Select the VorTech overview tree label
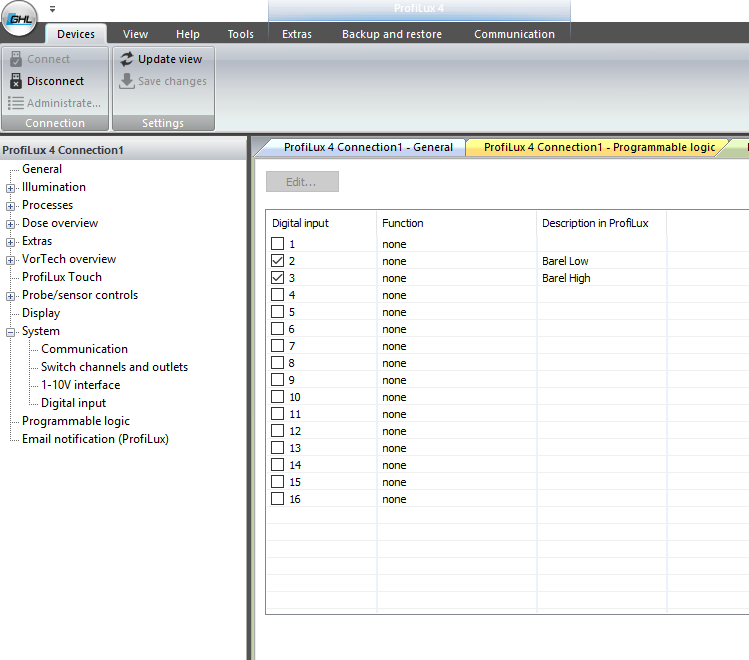This screenshot has width=749, height=660. click(x=69, y=259)
